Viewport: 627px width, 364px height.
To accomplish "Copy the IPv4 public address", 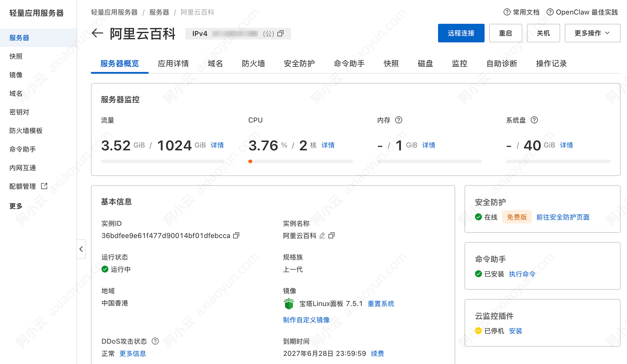I will (x=281, y=34).
